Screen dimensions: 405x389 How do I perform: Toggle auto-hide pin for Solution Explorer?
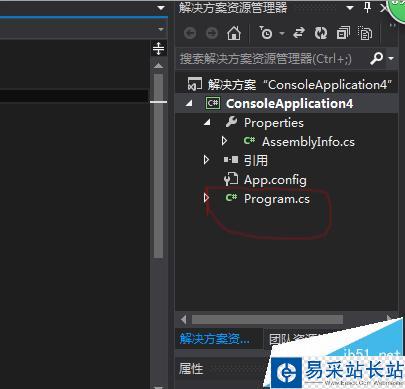pyautogui.click(x=367, y=7)
